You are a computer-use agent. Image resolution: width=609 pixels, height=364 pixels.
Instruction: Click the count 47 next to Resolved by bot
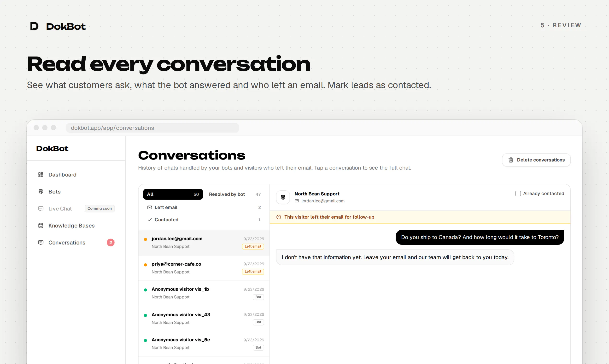click(258, 194)
